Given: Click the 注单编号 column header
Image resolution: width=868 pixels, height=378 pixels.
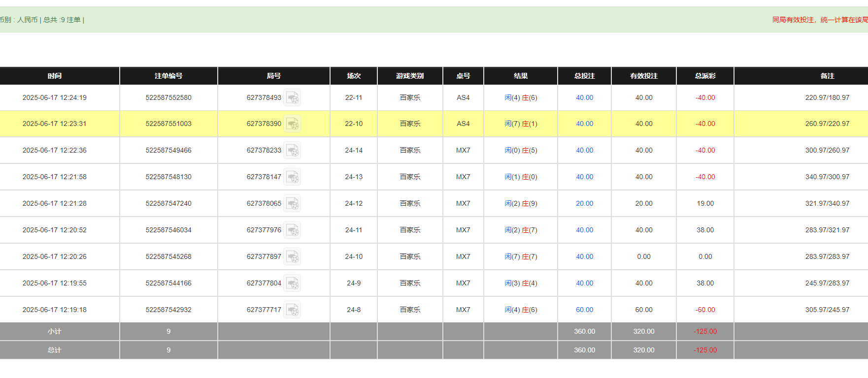Looking at the screenshot, I should click(x=168, y=76).
